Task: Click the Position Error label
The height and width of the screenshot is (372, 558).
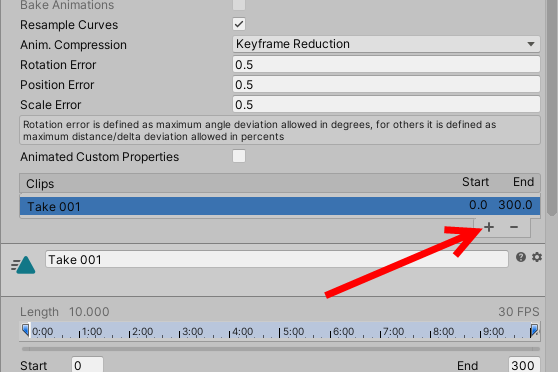Action: point(57,85)
